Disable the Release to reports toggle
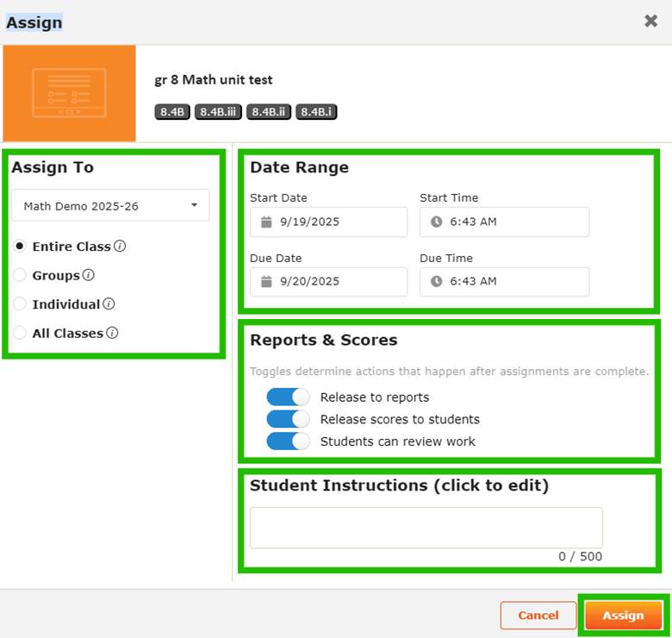672x638 pixels. click(288, 397)
